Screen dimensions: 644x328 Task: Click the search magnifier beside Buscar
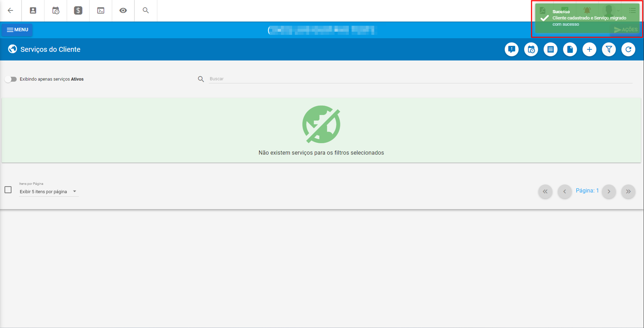[201, 79]
